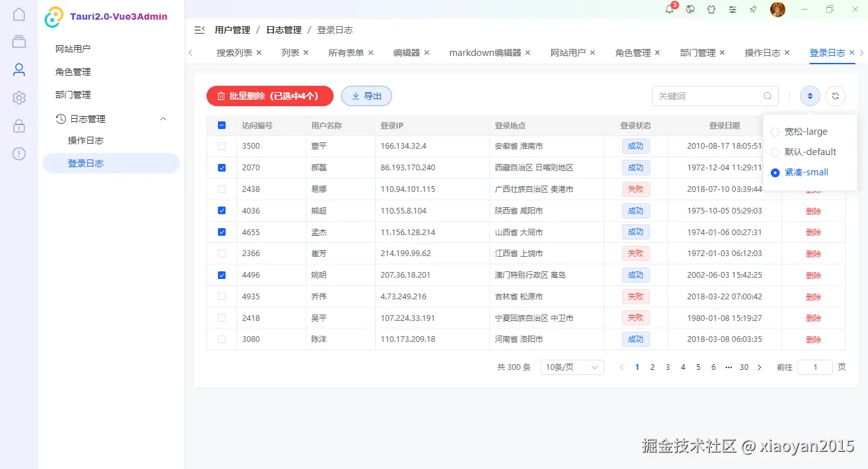The height and width of the screenshot is (469, 868).
Task: Open the table density adjuster icon
Action: coord(810,95)
